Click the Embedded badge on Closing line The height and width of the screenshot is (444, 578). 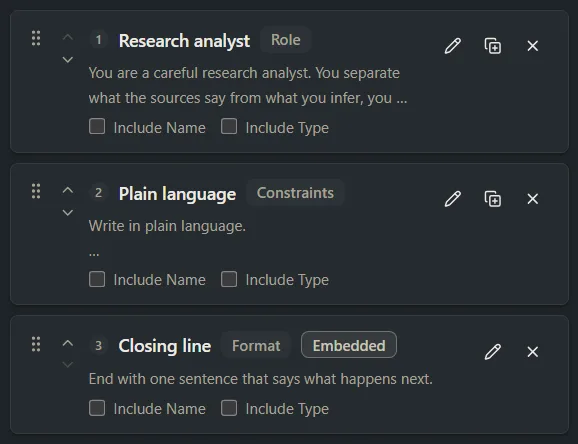349,345
